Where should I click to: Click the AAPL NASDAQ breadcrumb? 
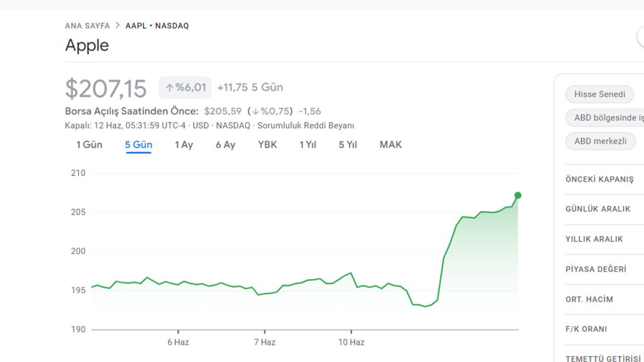156,26
